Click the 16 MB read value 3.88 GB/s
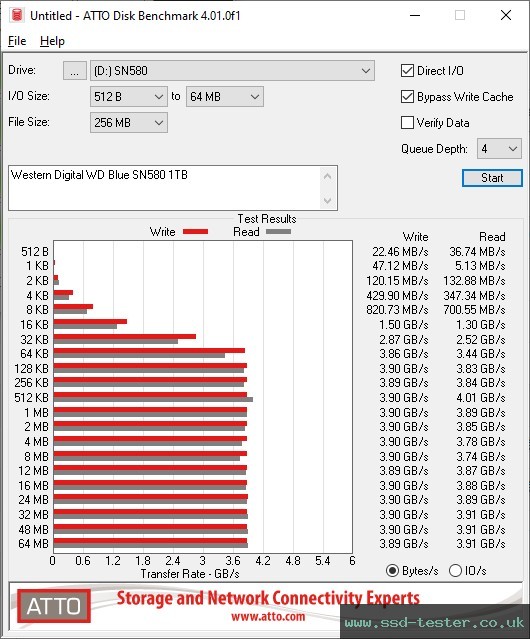This screenshot has width=530, height=639. coord(481,485)
